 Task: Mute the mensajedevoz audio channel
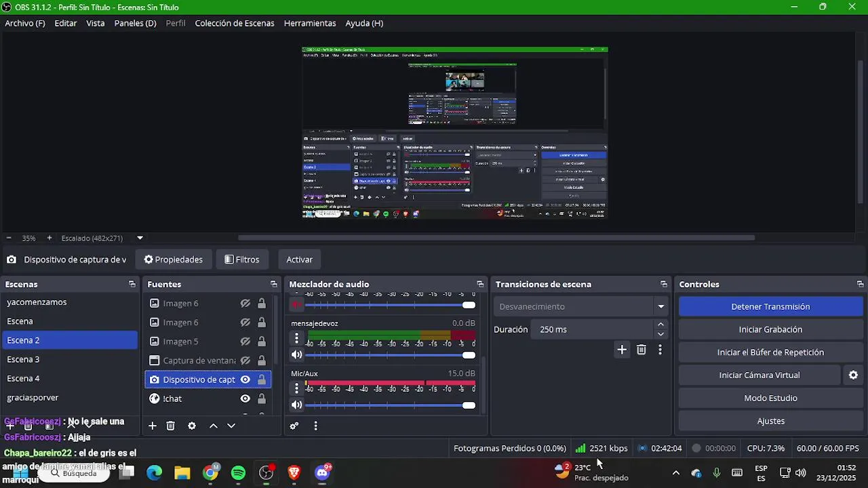[x=296, y=354]
